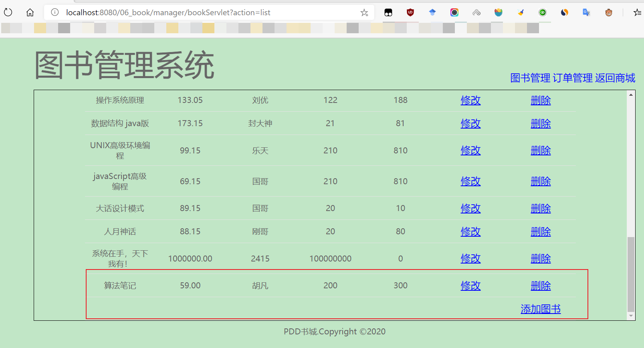Click 删除 for 大话设计模式

541,208
